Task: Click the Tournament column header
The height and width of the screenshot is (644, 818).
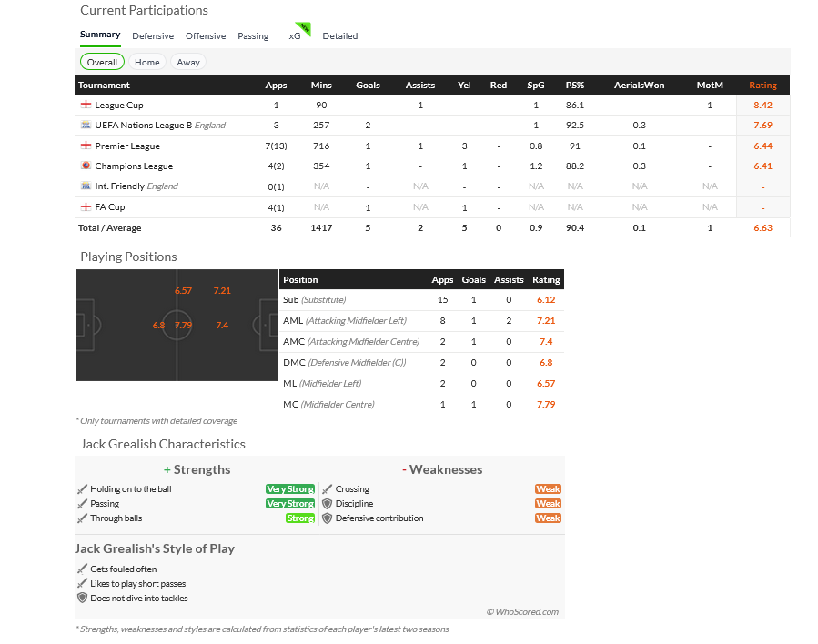Action: [x=105, y=85]
